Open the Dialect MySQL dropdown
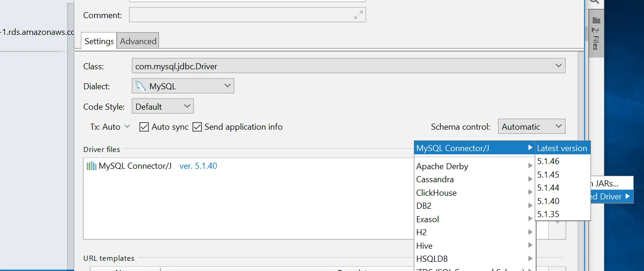Viewport: 644px width, 271px height. (x=183, y=86)
